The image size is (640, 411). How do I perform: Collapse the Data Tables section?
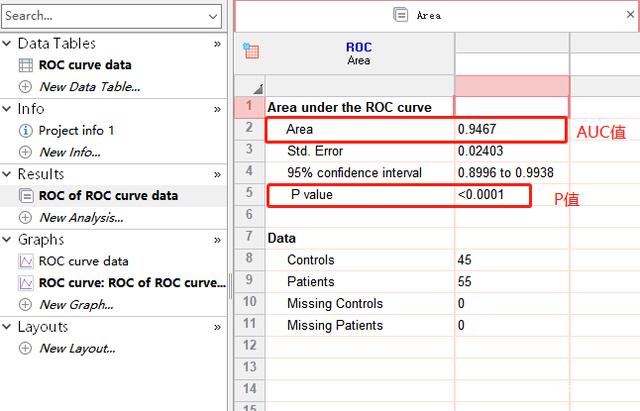[x=7, y=43]
